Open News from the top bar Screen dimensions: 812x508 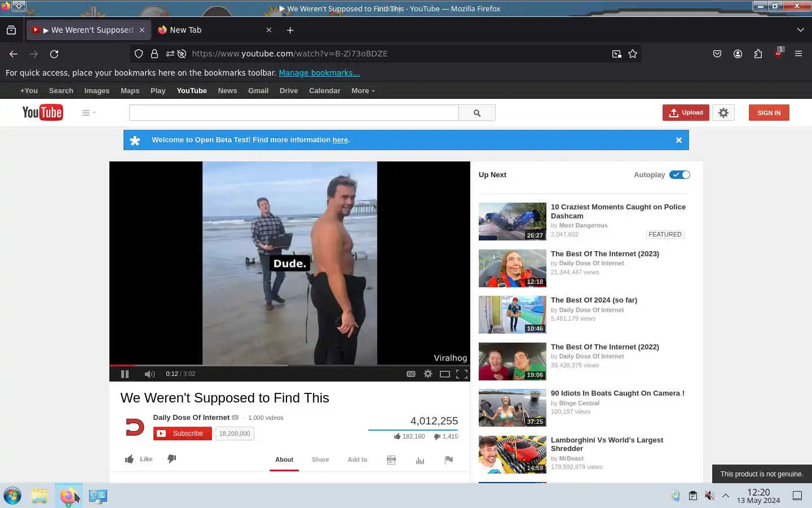click(227, 90)
